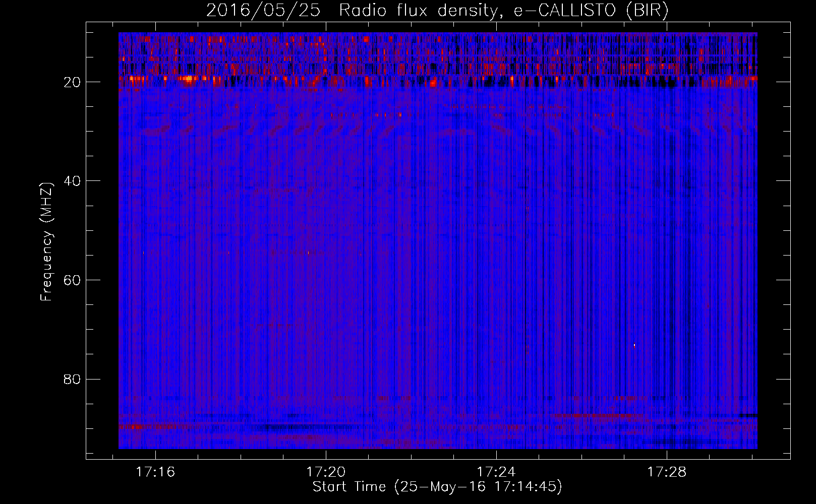Screen dimensions: 816x504
Task: Click the plot title containing e-CALLISTO (BIR)
Action: coord(437,11)
